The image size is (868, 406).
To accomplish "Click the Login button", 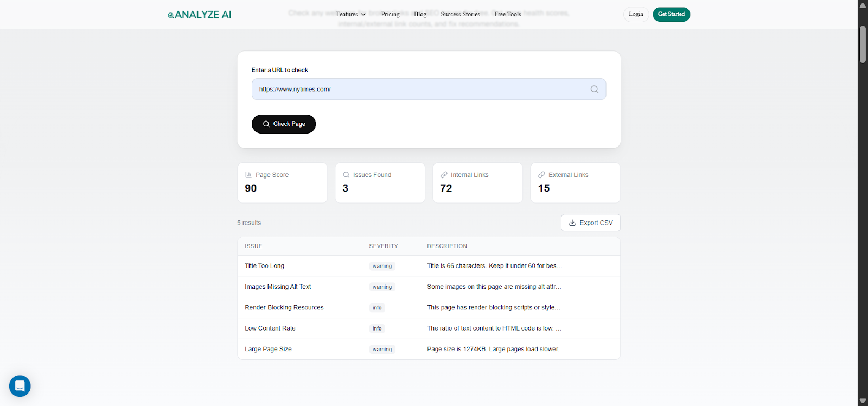I will (636, 14).
